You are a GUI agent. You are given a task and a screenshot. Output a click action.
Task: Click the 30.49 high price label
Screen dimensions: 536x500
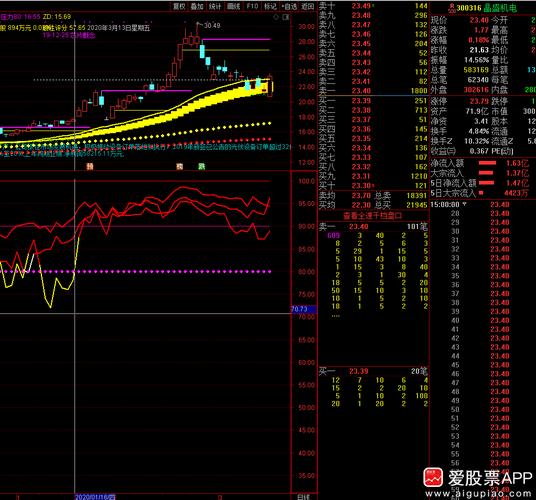point(212,25)
